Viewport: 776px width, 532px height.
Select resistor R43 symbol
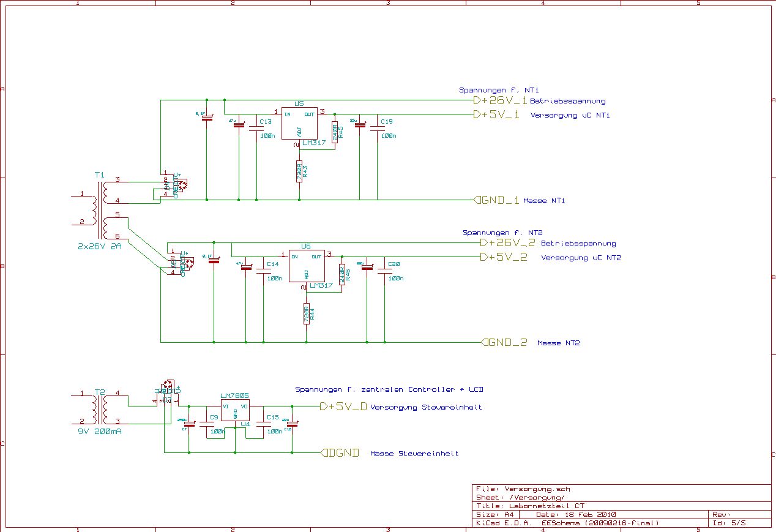299,171
